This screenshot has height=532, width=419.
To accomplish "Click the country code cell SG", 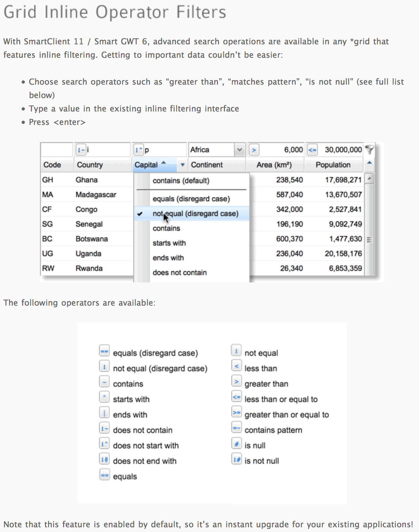I will pyautogui.click(x=47, y=224).
